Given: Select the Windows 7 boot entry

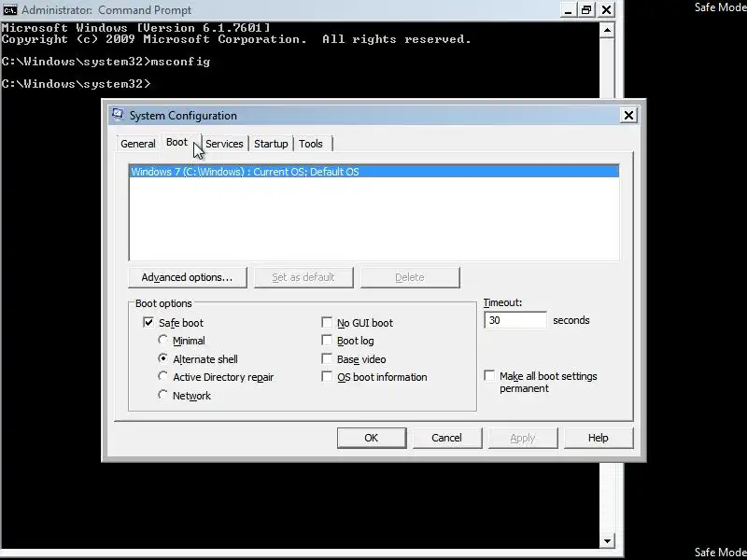Looking at the screenshot, I should point(374,172).
